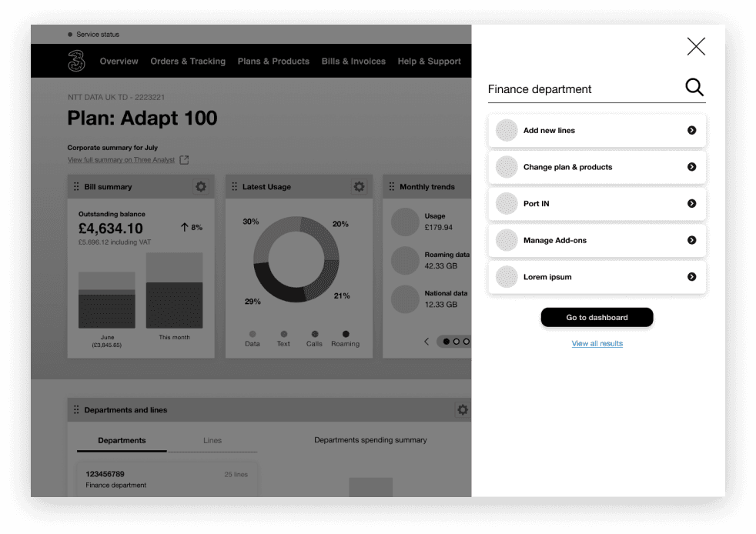Click the 30% label on the usage chart
This screenshot has width=756, height=534.
tap(251, 222)
